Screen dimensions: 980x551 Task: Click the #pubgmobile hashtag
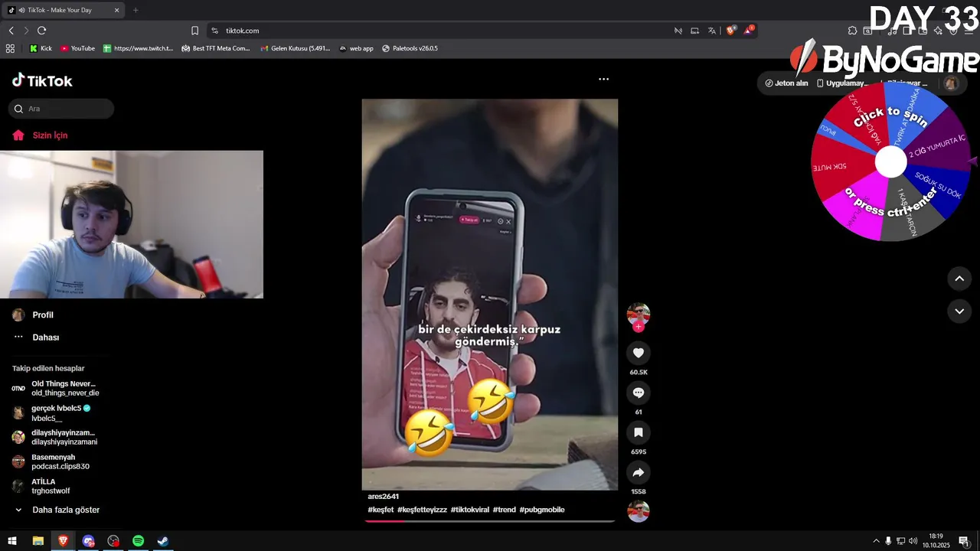pyautogui.click(x=542, y=510)
